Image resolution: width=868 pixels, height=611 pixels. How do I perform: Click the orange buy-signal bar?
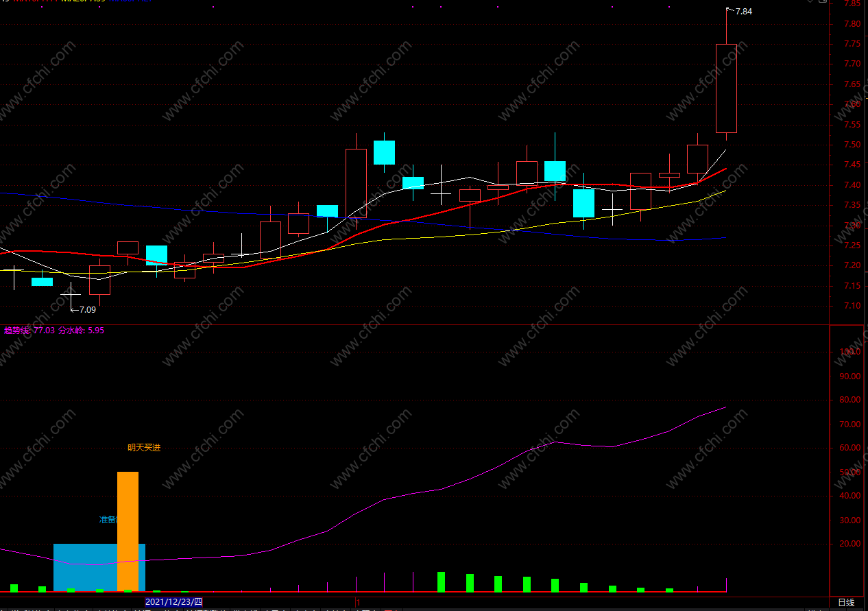pos(128,531)
